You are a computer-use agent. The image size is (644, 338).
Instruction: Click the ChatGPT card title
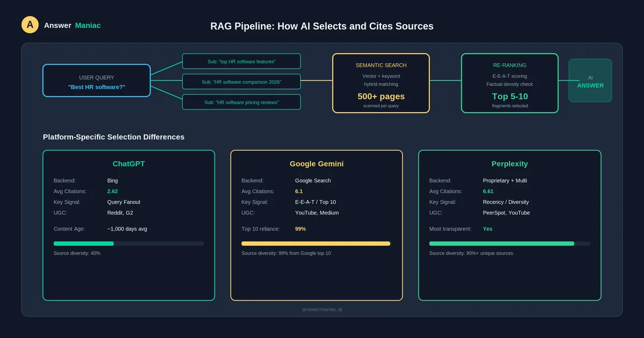point(129,164)
